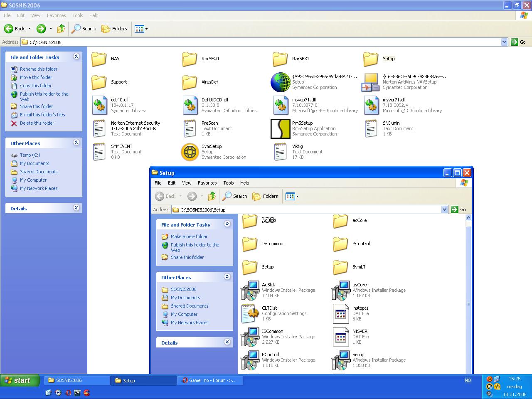Open SOSNIS2006 link in Setup Other Places
This screenshot has width=532, height=399.
(183, 289)
